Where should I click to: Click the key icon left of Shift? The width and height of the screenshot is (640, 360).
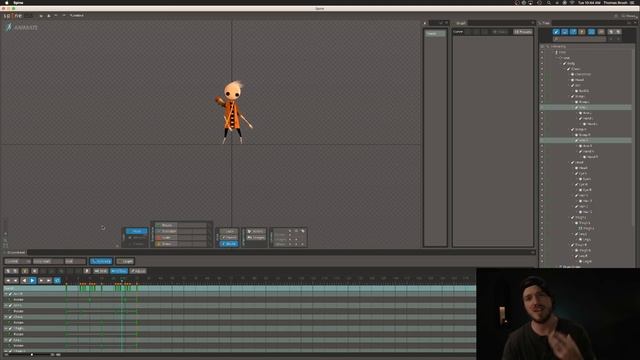tap(87, 271)
